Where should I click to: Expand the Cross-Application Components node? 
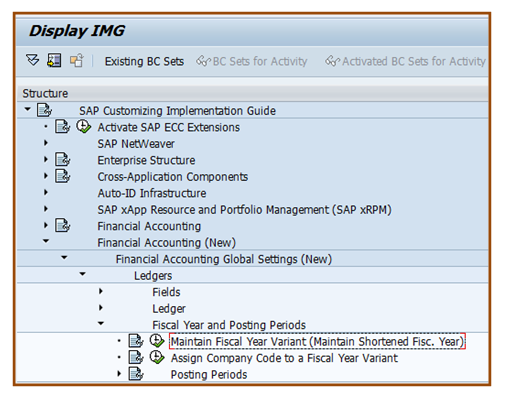pos(46,176)
